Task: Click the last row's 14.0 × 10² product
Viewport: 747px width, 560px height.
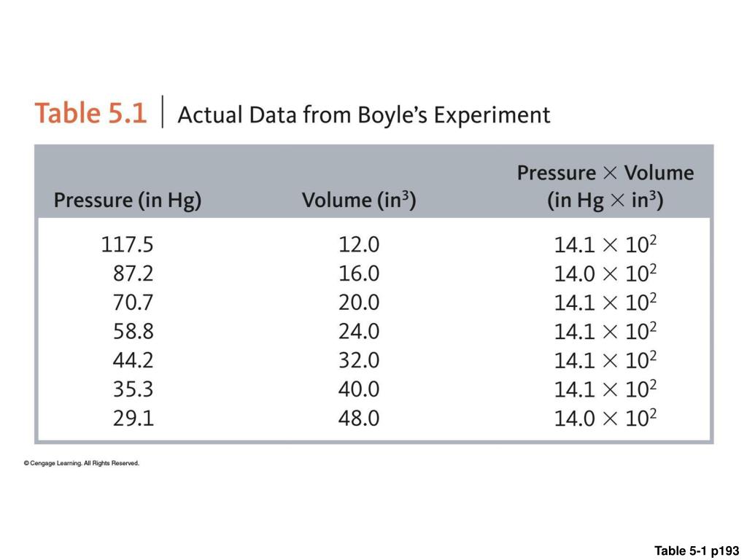Action: tap(605, 418)
